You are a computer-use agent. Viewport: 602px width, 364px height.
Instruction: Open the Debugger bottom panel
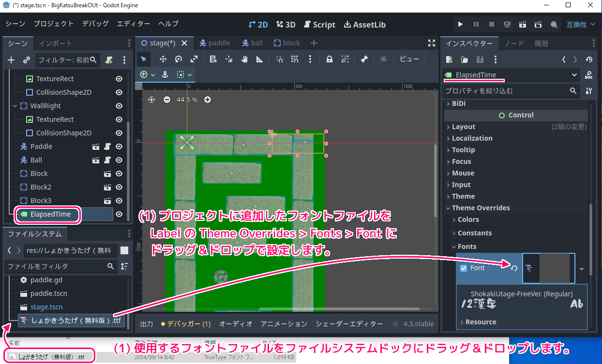click(x=186, y=324)
